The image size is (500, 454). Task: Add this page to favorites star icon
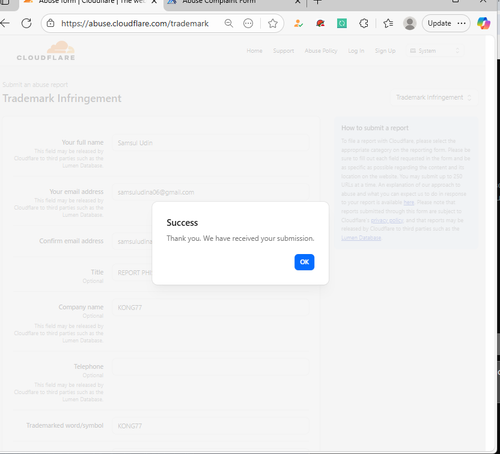click(x=273, y=23)
